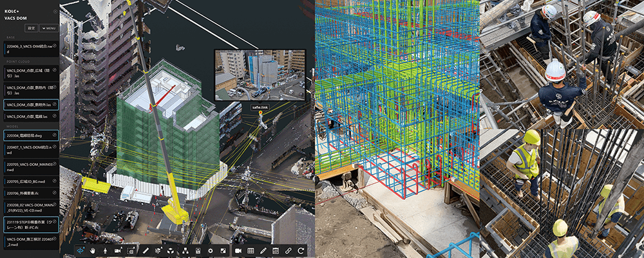Expand the camera viewpoint tool options

pyautogui.click(x=119, y=250)
